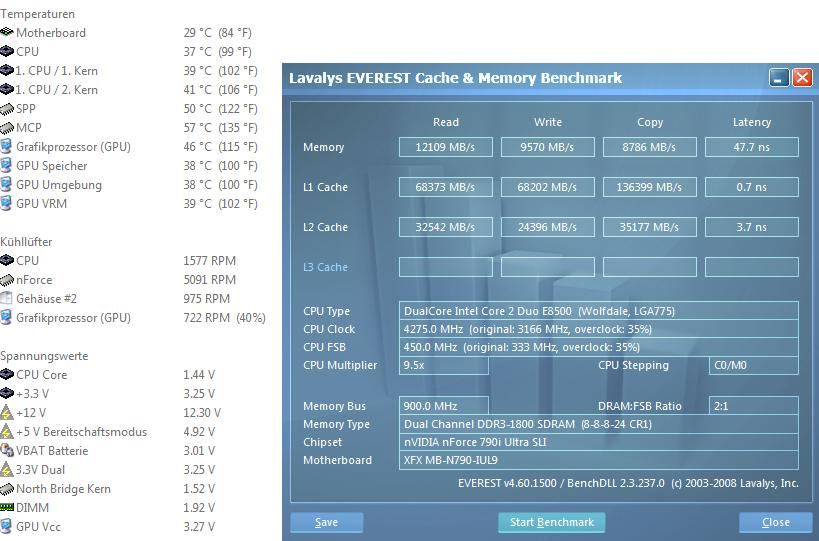Click the Spannungswerte section heading
The height and width of the screenshot is (541, 819).
coord(44,356)
